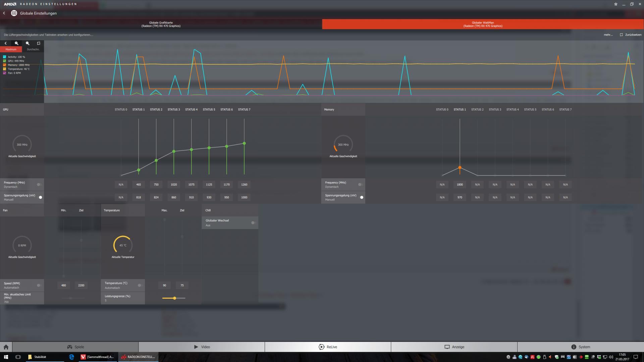Toggle Chill Globaler Wechsel switch
Viewport: 644px width, 362px height.
tap(253, 223)
